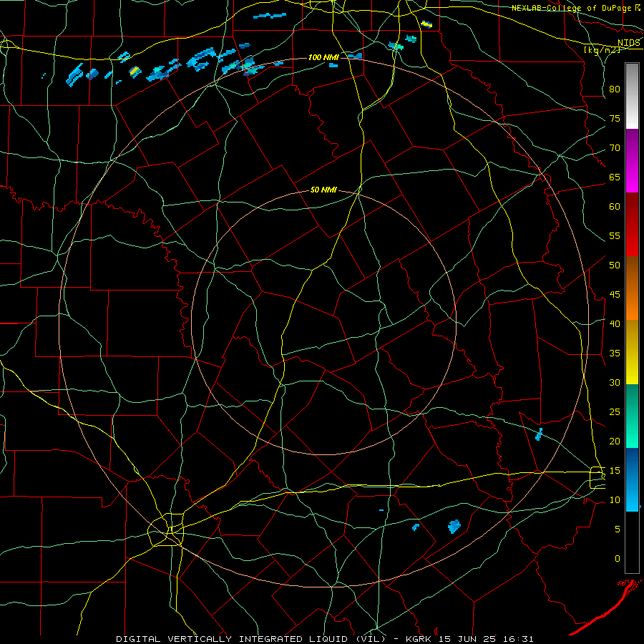Screen dimensions: 644x644
Task: Click the scale value 5
Action: pyautogui.click(x=618, y=530)
